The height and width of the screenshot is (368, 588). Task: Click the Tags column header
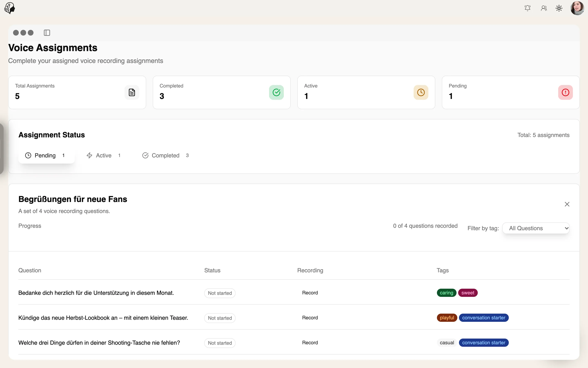pos(442,270)
